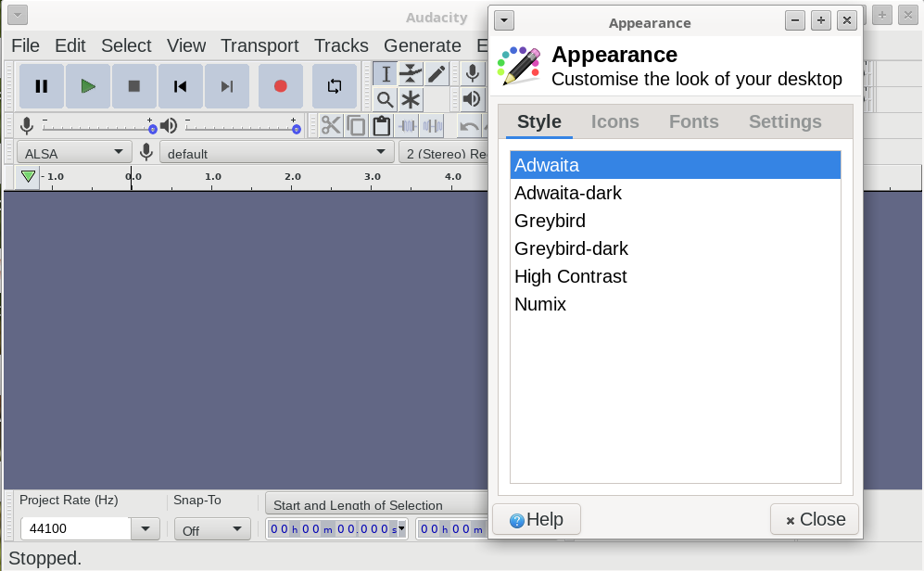Open the Audacity window menu arrow
The width and height of the screenshot is (924, 571).
(x=18, y=15)
